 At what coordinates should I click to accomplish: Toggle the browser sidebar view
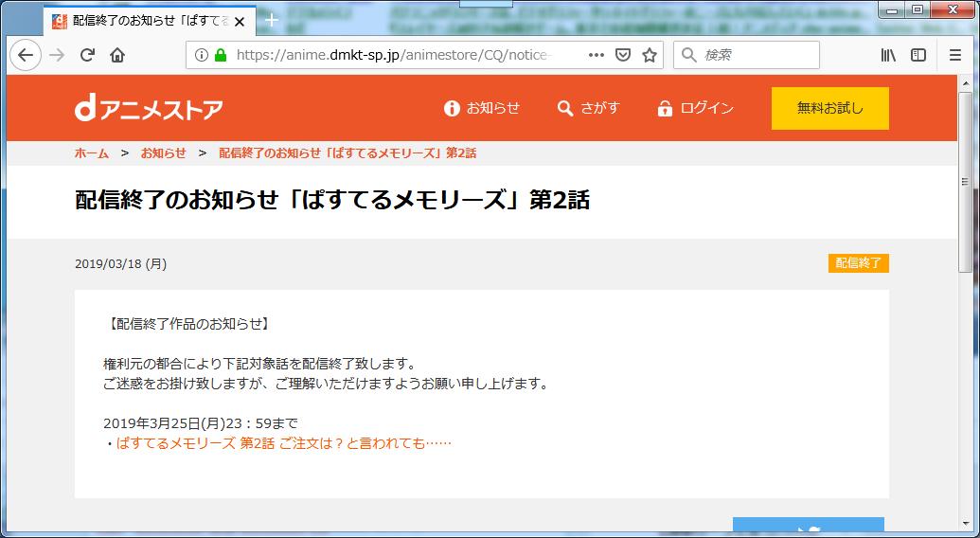(x=918, y=55)
